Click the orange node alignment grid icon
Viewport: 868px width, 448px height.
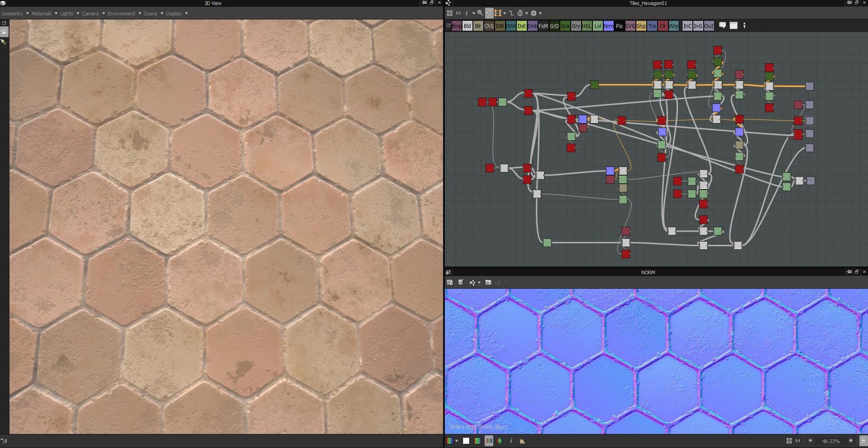point(497,13)
